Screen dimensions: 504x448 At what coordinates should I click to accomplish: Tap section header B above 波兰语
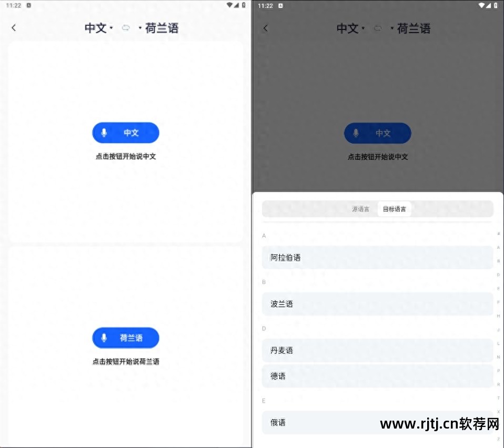(x=264, y=282)
